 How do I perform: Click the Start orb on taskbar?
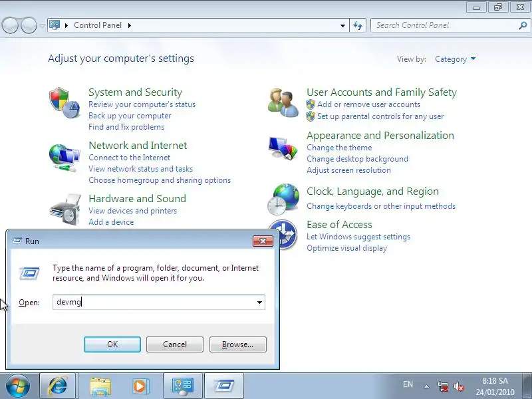[x=18, y=386]
